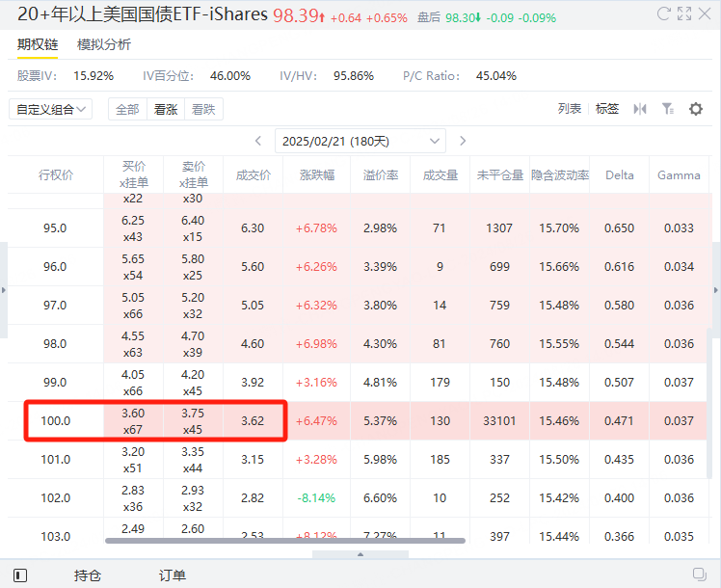Click the P/C Ratio 45.04% value
The width and height of the screenshot is (721, 588).
[496, 76]
